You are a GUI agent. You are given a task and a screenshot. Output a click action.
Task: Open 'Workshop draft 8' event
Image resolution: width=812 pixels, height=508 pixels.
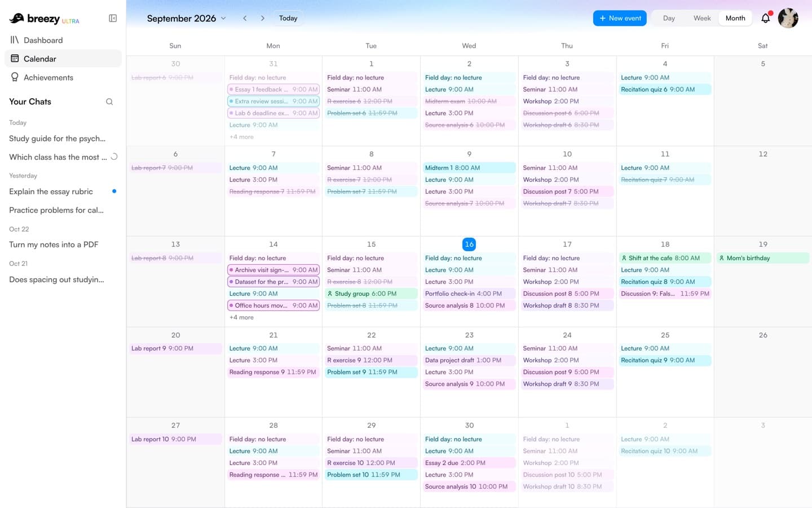[567, 305]
